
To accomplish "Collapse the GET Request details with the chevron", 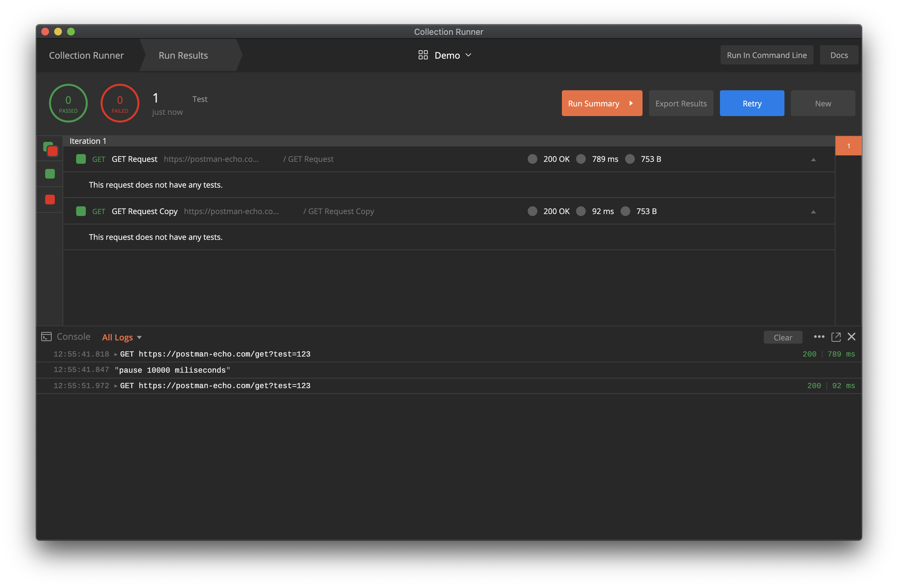I will [813, 159].
